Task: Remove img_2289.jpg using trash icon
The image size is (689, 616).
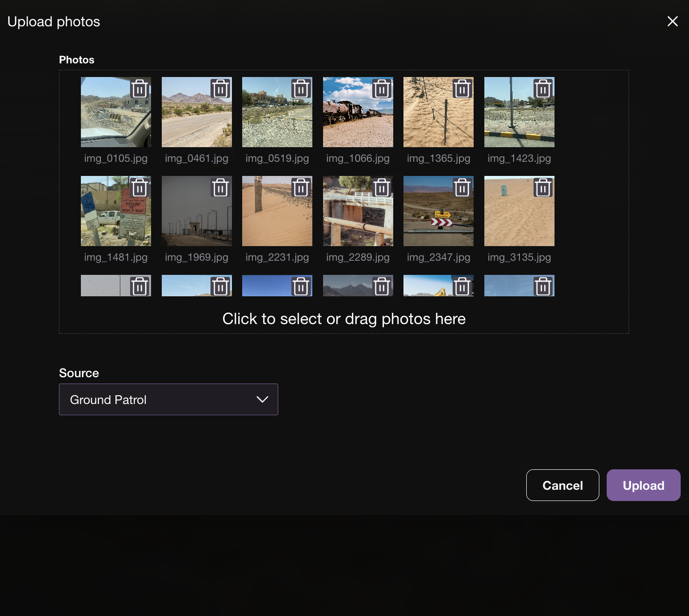Action: coord(382,188)
